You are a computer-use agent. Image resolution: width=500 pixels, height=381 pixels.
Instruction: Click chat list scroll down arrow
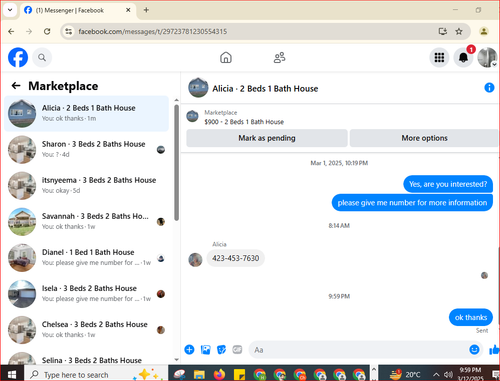click(177, 360)
